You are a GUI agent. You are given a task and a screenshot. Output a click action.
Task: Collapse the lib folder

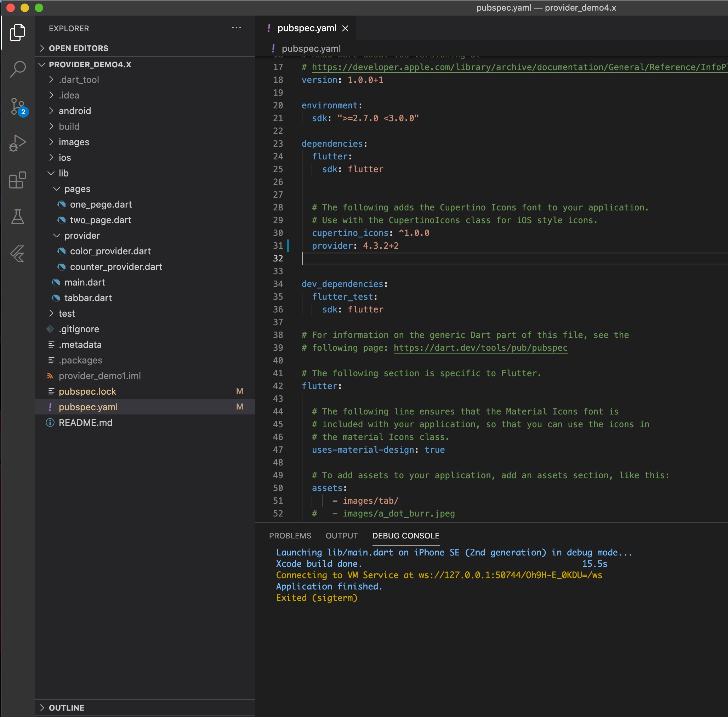pos(63,173)
